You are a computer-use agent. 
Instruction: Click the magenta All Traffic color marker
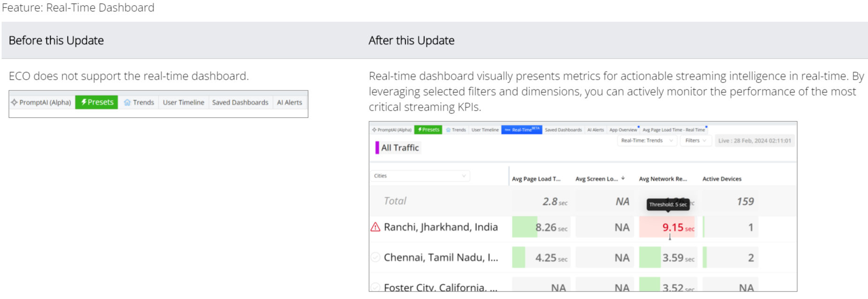(377, 148)
